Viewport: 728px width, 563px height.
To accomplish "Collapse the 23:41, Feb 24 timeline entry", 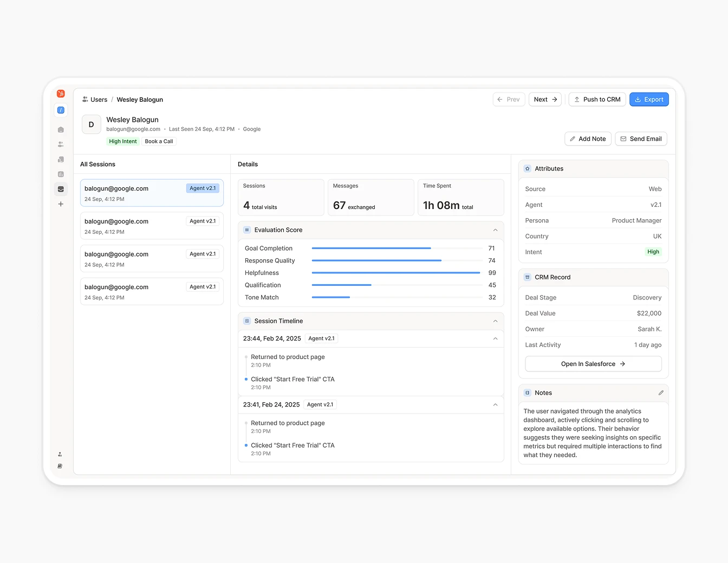I will pos(495,405).
